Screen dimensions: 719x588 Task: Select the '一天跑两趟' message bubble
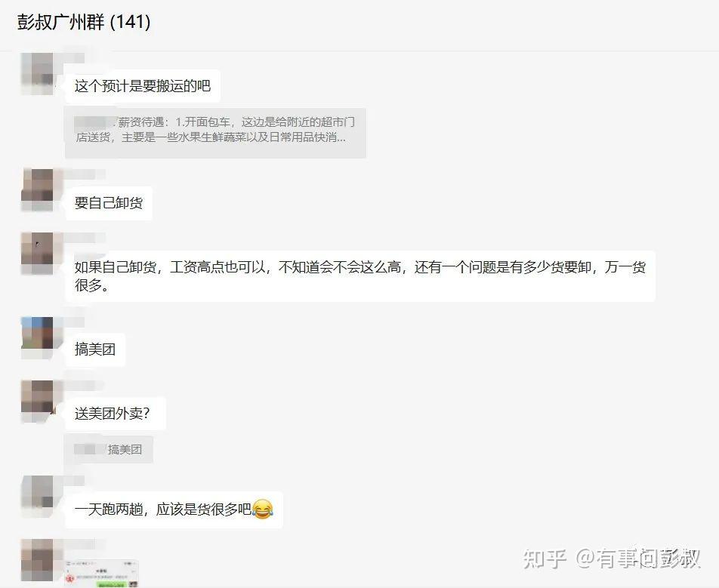pyautogui.click(x=174, y=509)
